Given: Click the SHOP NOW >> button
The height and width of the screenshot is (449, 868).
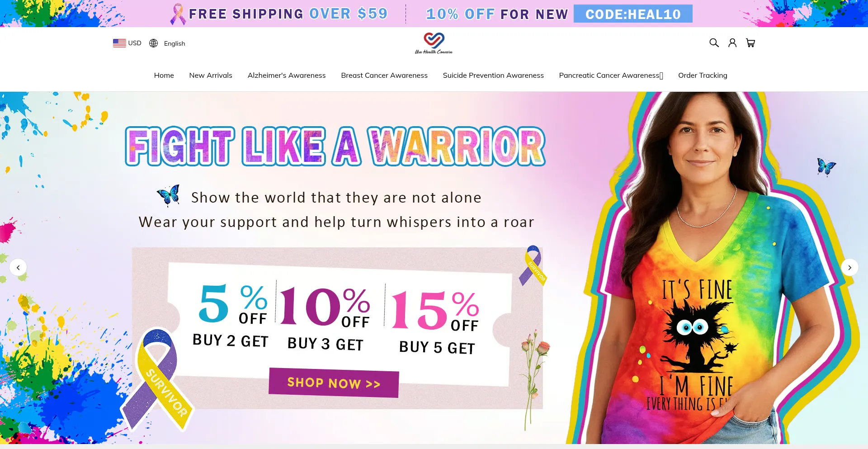Looking at the screenshot, I should (334, 383).
